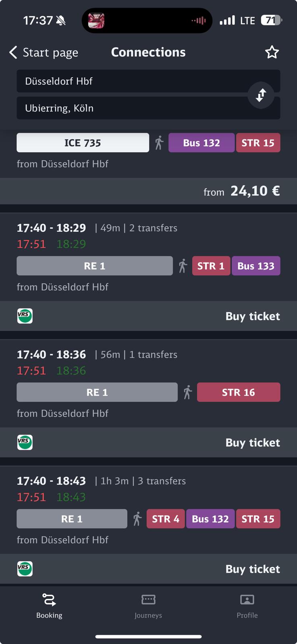Tap the back chevron icon
The image size is (297, 644).
[13, 52]
